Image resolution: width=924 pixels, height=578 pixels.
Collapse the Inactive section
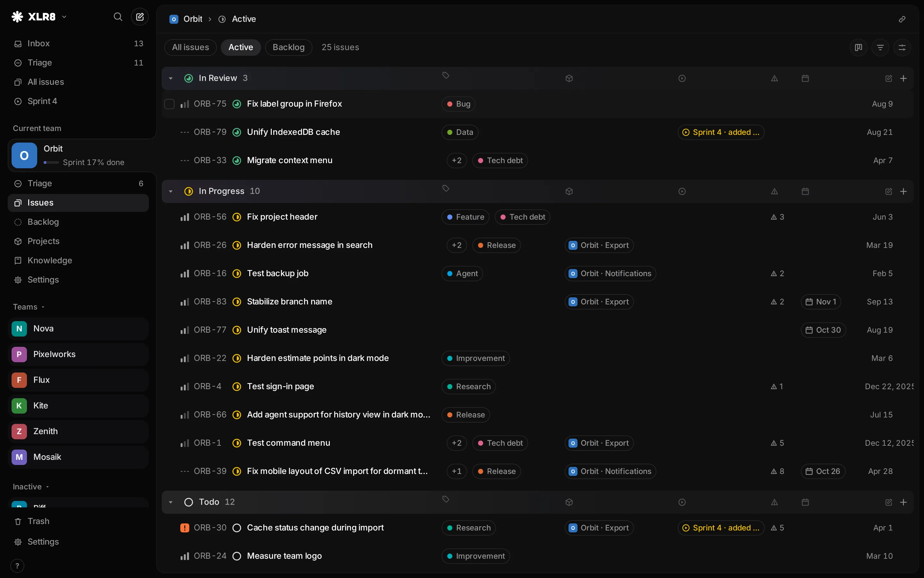pyautogui.click(x=31, y=486)
